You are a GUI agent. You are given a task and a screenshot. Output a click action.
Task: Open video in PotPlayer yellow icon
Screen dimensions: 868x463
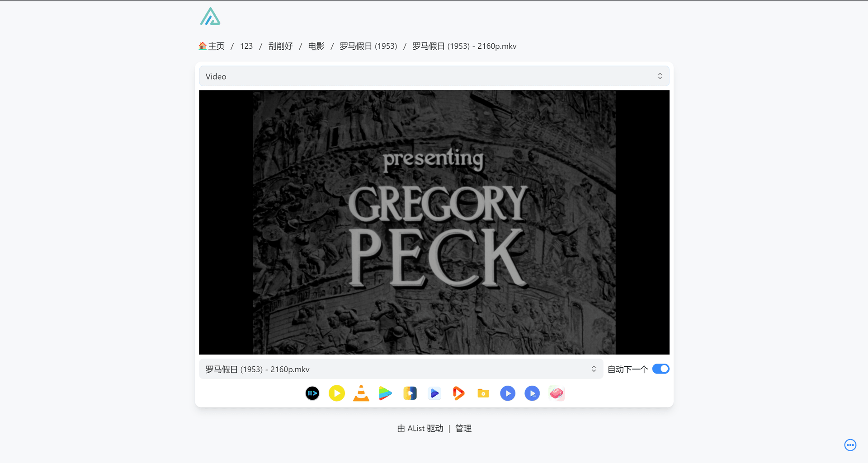337,393
